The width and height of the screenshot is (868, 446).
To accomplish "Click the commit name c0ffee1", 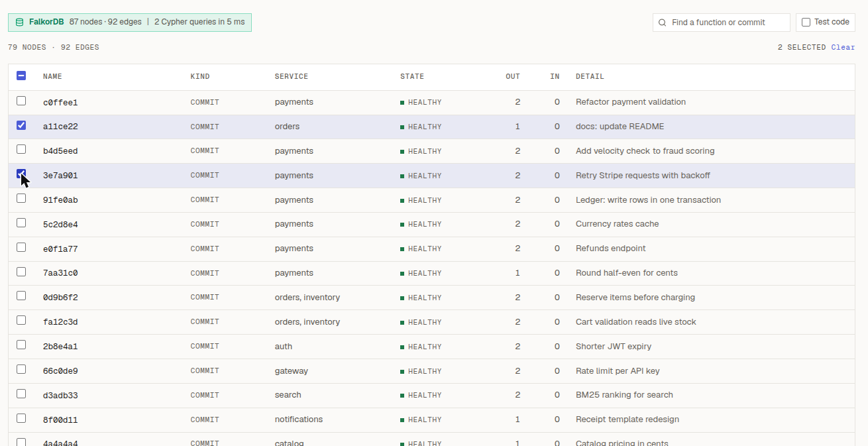I will tap(60, 103).
